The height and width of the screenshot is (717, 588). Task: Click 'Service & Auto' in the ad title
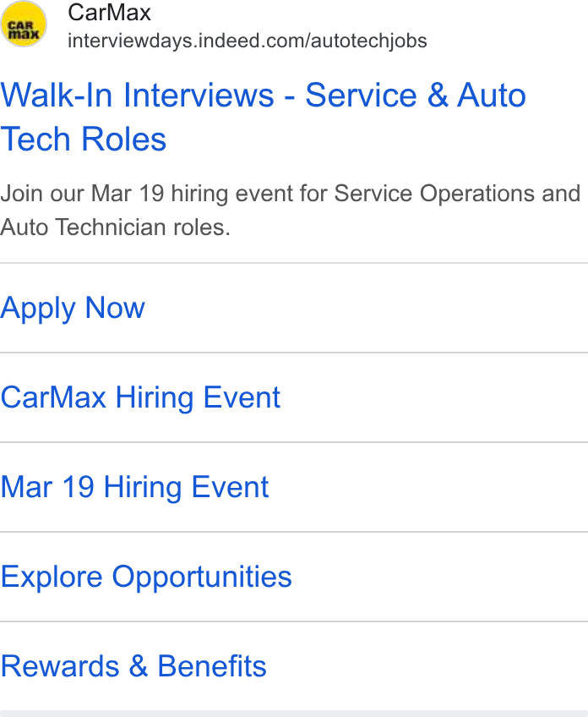(416, 95)
